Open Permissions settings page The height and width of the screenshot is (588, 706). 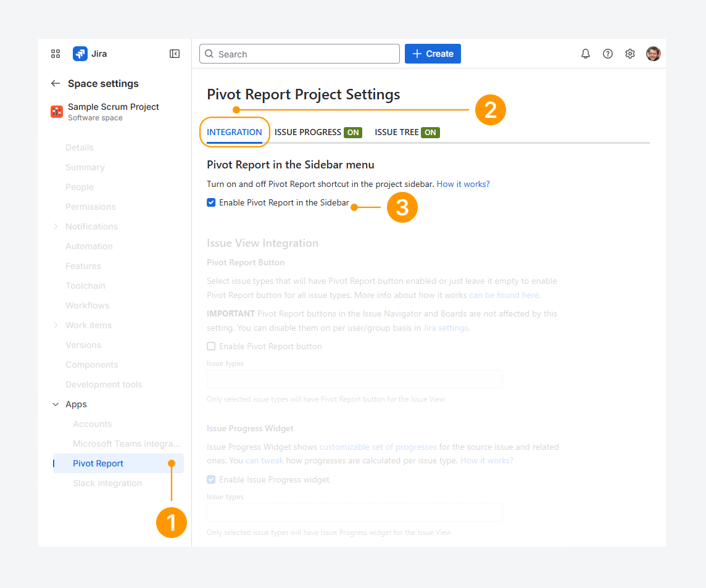tap(91, 207)
